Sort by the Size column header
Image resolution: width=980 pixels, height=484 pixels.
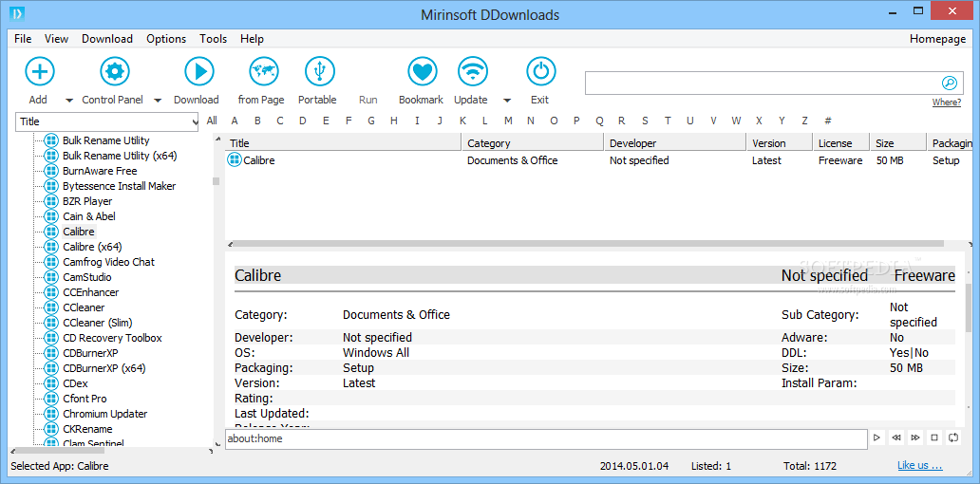pos(898,143)
